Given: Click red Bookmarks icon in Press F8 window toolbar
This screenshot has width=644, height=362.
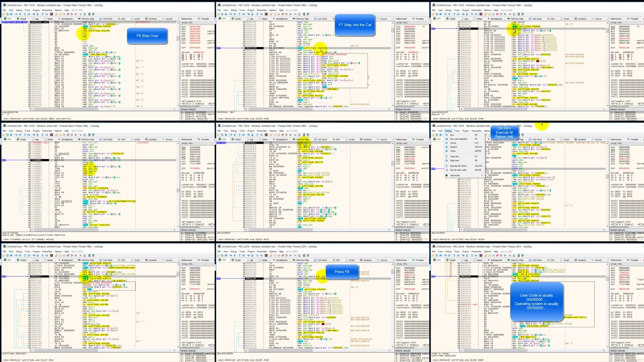Looking at the screenshot, I should click(x=283, y=255).
